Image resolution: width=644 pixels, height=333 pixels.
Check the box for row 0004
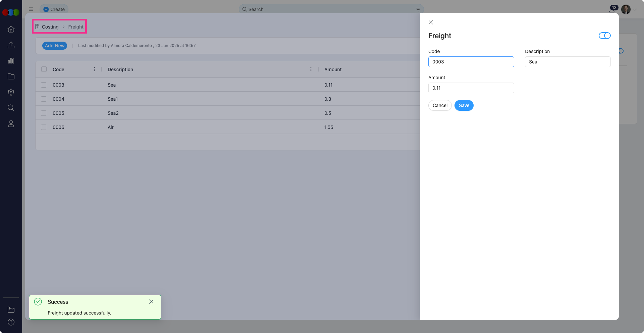pyautogui.click(x=44, y=99)
